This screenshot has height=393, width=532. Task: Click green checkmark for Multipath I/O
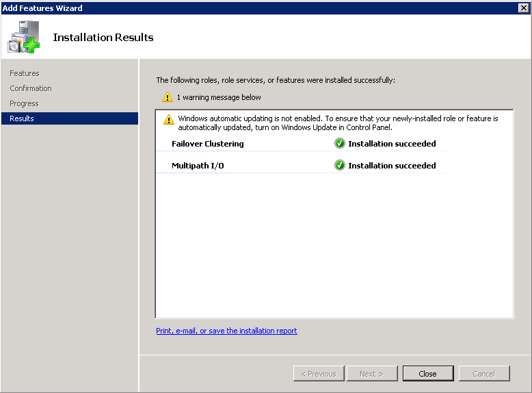pos(340,166)
